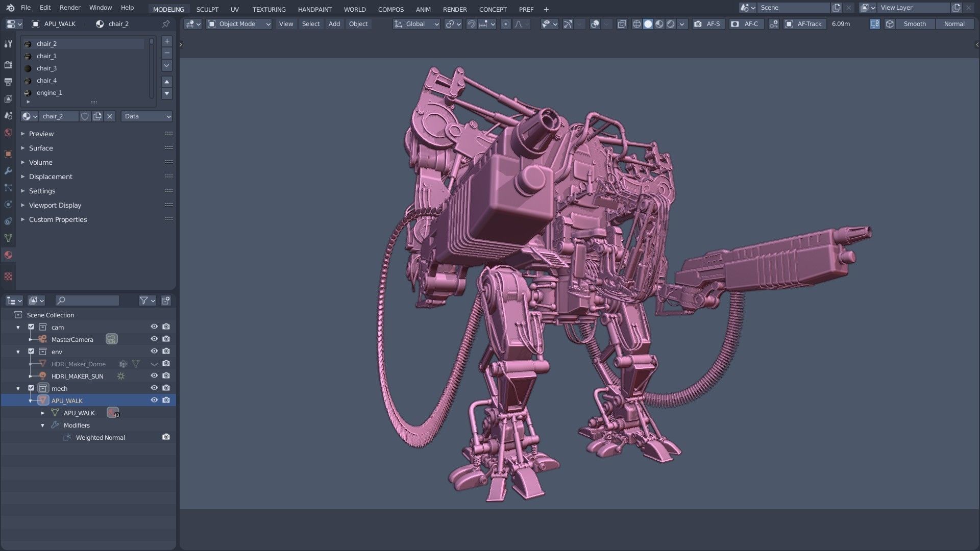
Task: Select the Weighted Normal modifier entry
Action: point(100,437)
